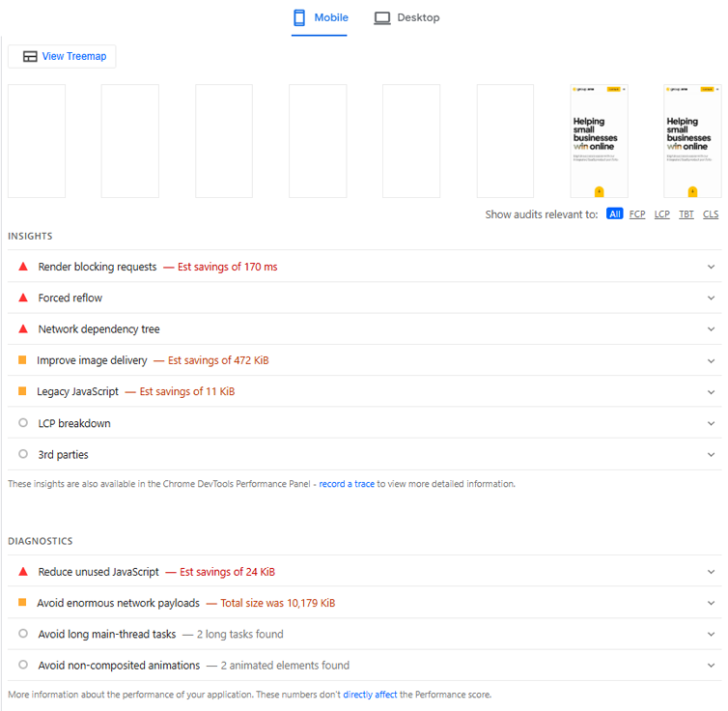Expand Avoid long main-thread tasks chevron

pos(712,635)
